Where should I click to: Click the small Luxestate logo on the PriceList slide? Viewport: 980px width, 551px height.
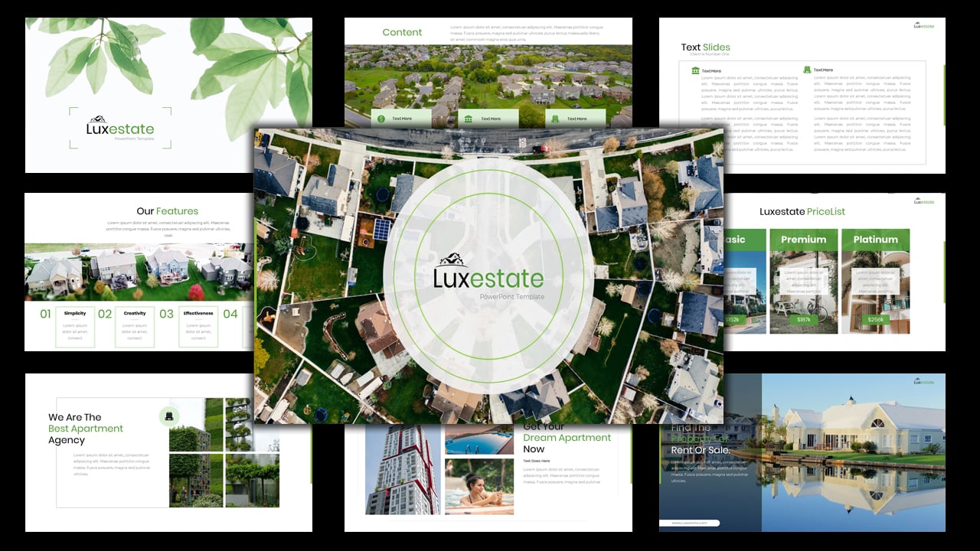(924, 201)
